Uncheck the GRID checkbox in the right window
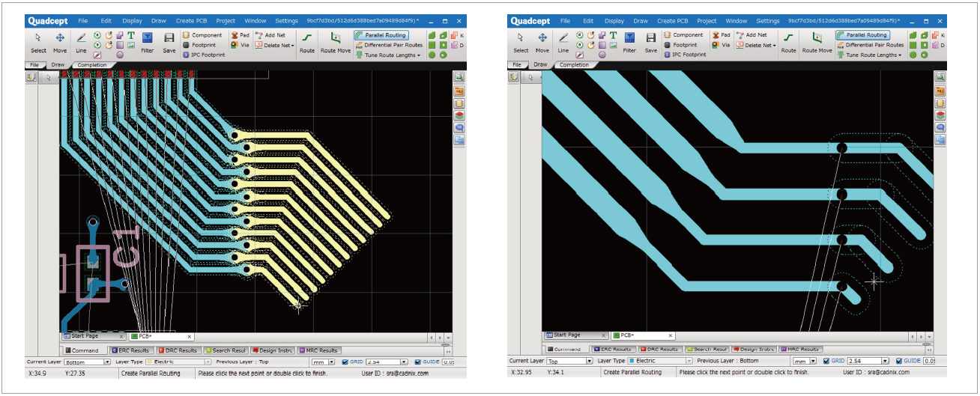Screen dimensions: 980x396 (x=826, y=361)
